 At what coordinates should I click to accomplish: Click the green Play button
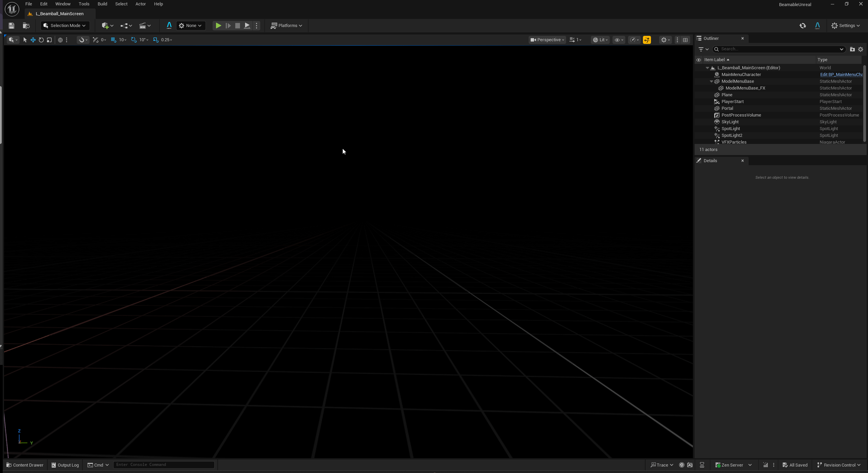pos(218,26)
